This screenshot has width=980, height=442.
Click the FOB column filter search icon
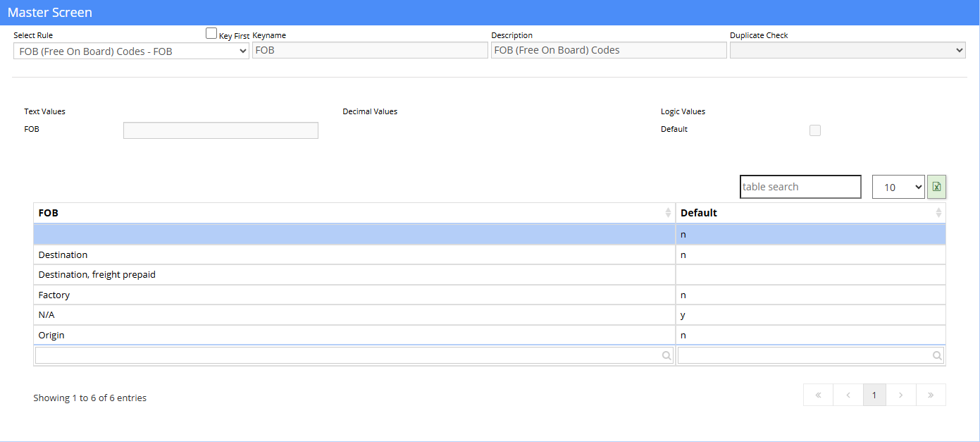(666, 356)
